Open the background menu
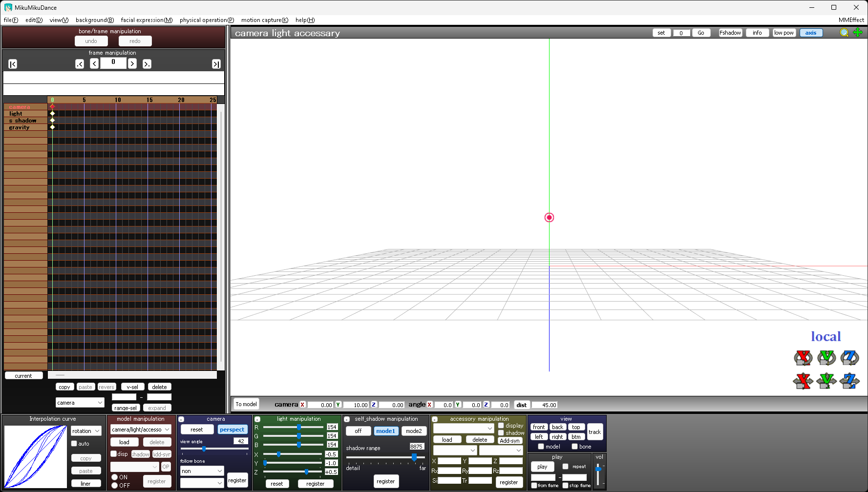 pyautogui.click(x=95, y=20)
